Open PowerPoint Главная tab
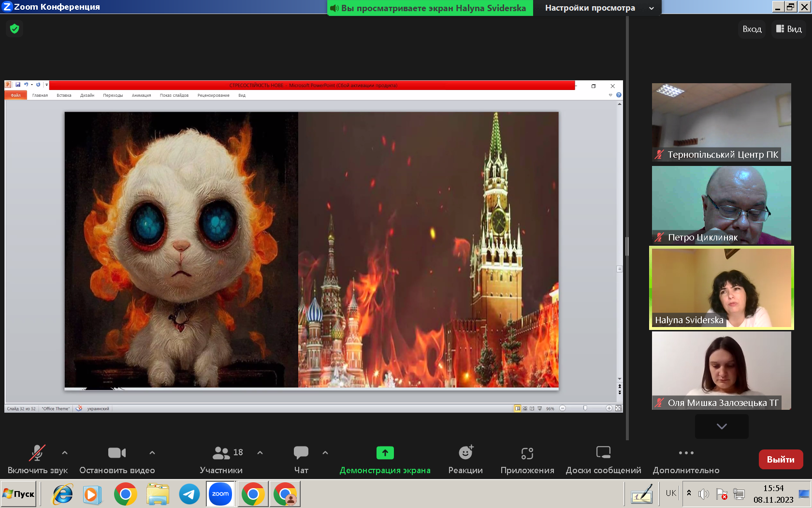Image resolution: width=812 pixels, height=508 pixels. [x=40, y=95]
